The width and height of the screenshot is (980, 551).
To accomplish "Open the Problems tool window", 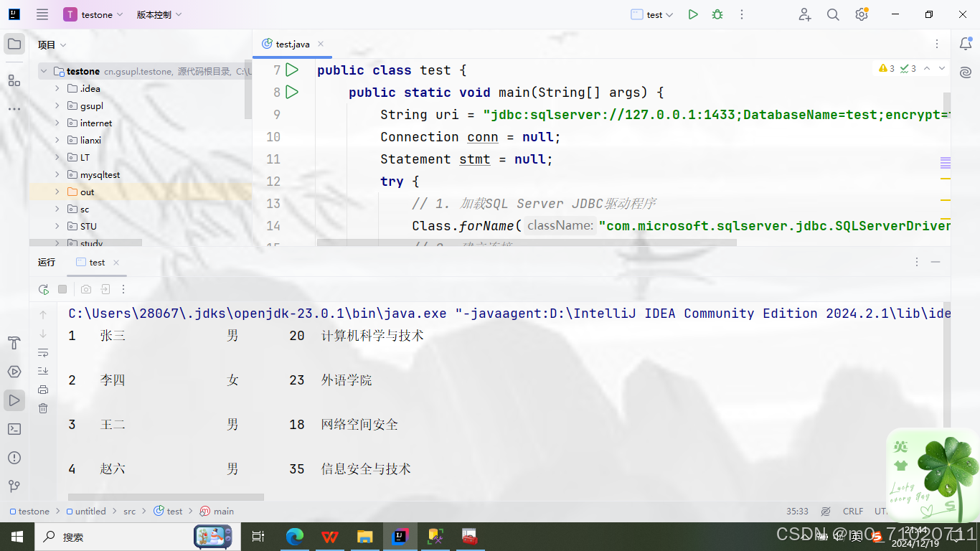I will [x=14, y=458].
